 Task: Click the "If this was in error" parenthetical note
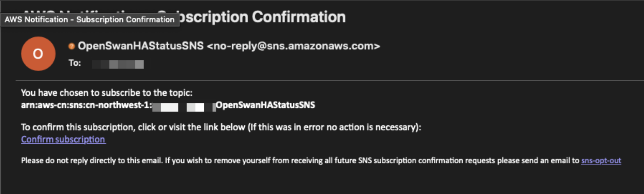point(334,127)
